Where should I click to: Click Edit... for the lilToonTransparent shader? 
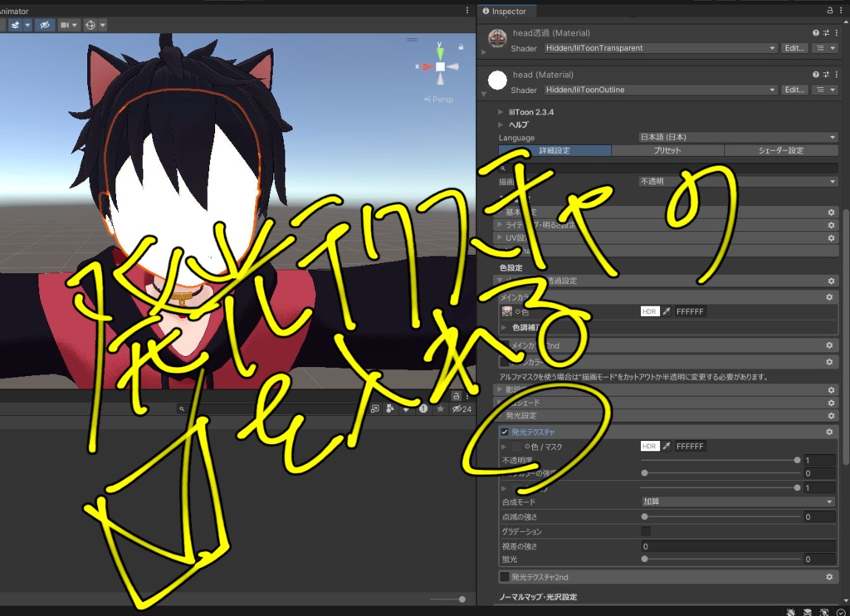[x=794, y=48]
